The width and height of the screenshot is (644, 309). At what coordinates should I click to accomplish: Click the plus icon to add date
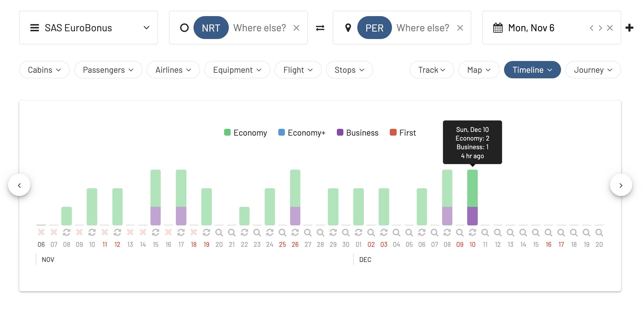(629, 28)
